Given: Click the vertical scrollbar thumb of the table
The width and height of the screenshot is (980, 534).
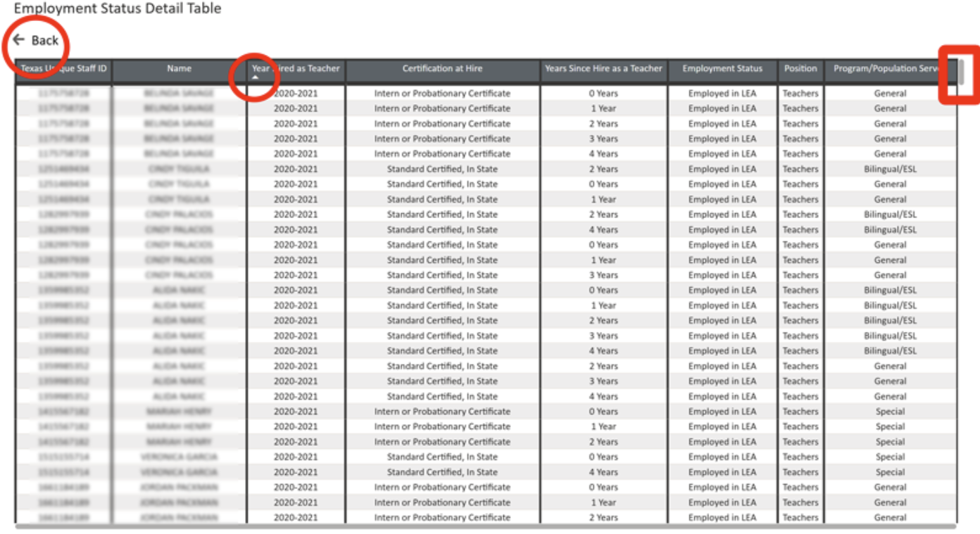Looking at the screenshot, I should tap(961, 73).
